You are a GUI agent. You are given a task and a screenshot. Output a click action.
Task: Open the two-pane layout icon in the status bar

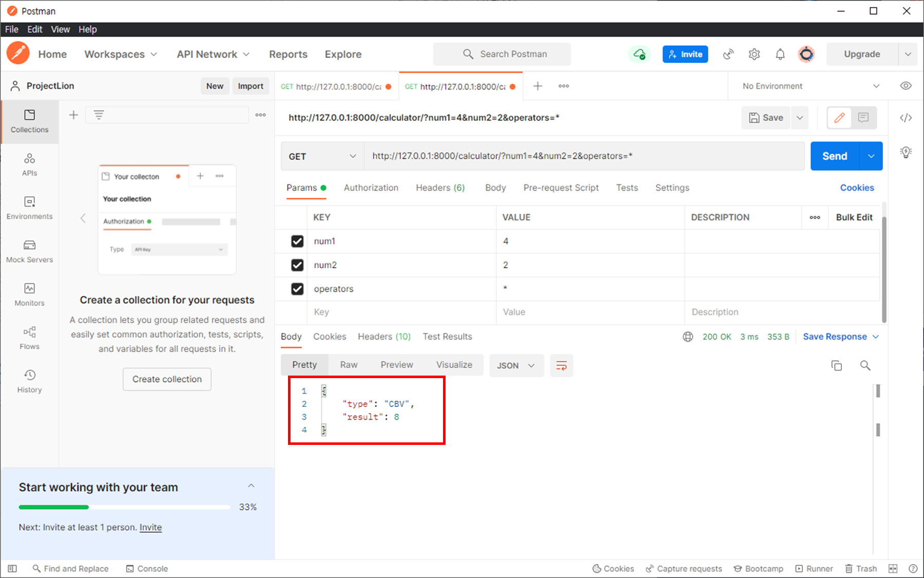[x=893, y=568]
